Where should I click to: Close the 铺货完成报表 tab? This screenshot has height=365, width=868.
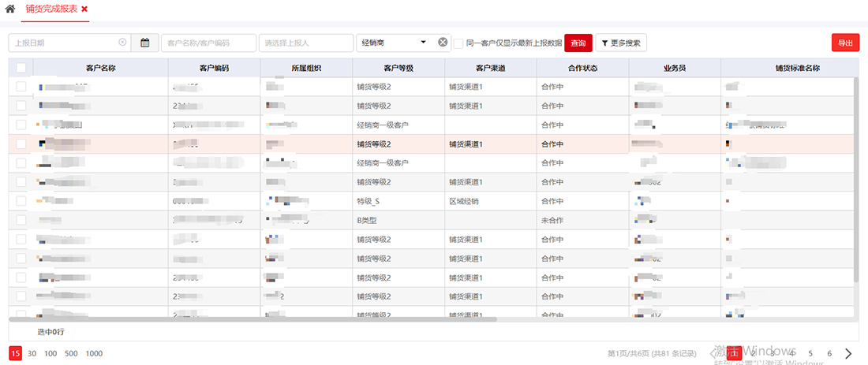[x=84, y=9]
